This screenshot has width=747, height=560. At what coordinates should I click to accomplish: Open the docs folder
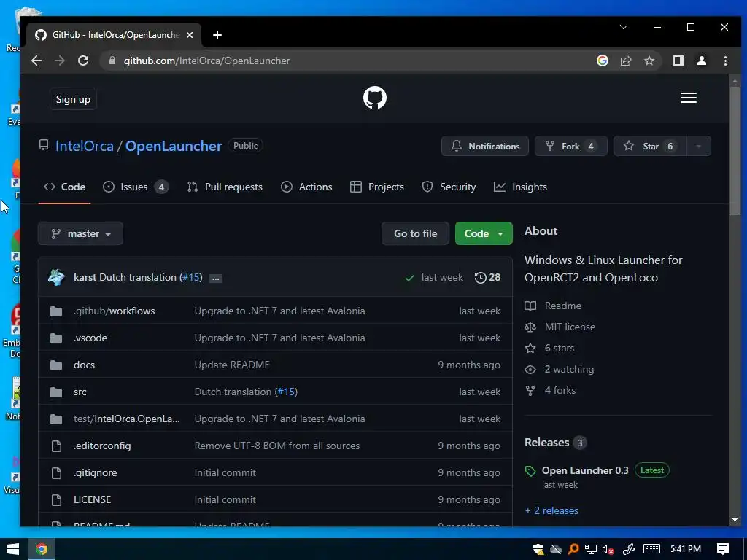point(85,365)
